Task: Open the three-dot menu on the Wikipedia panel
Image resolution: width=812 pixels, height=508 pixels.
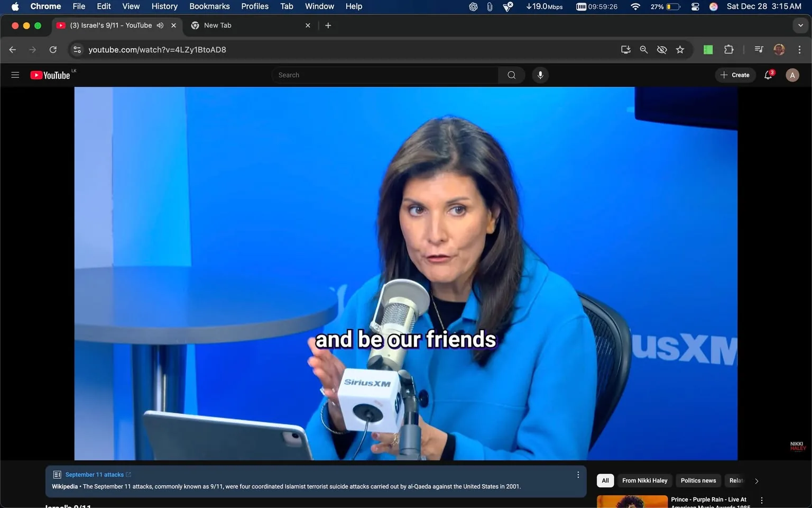Action: 578,475
